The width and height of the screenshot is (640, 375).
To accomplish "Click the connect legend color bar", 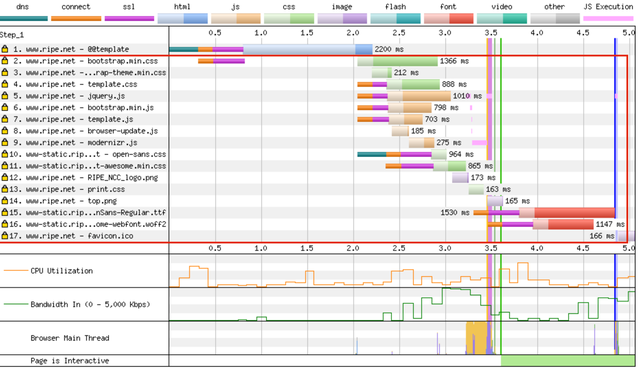I will point(76,18).
